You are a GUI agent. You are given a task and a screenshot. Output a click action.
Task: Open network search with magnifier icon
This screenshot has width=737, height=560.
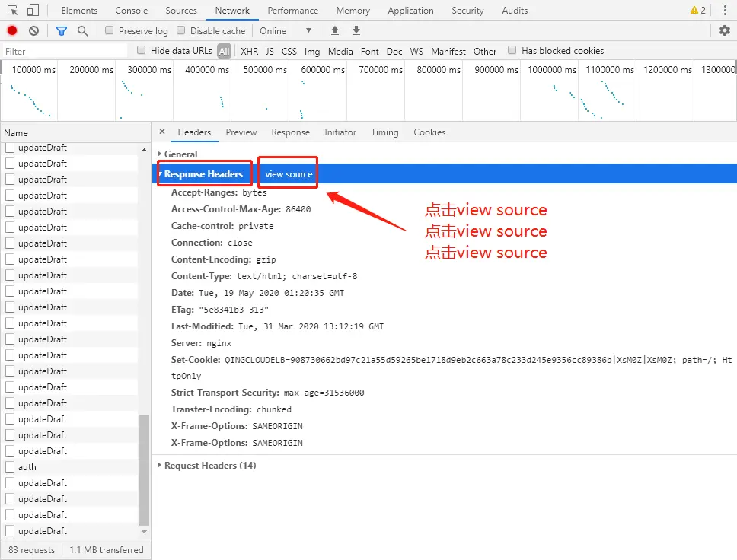83,31
